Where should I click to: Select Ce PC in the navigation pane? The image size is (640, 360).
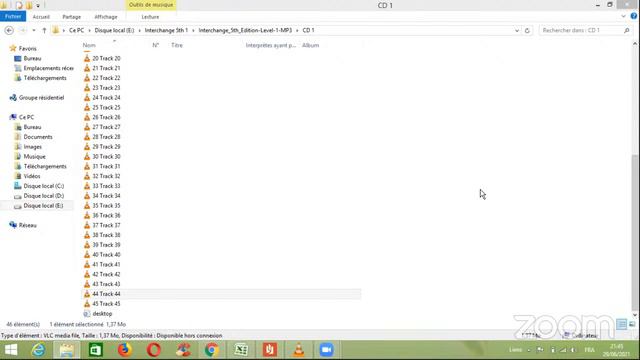(x=26, y=117)
